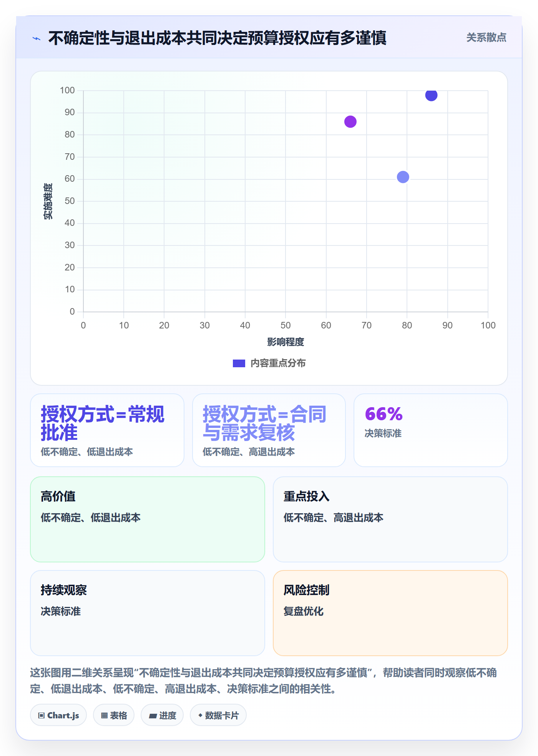538x756 pixels.
Task: Click the main title 不确定性与退出成本 heading
Action: click(217, 38)
